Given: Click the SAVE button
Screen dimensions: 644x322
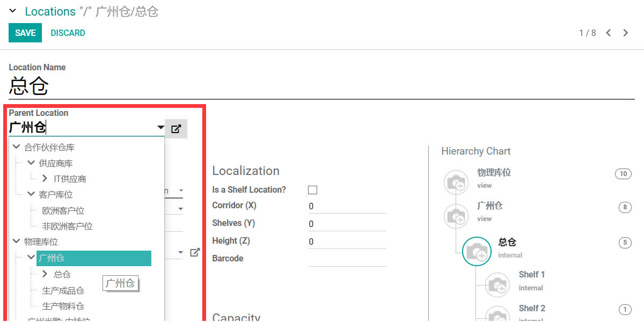Looking at the screenshot, I should tap(25, 33).
